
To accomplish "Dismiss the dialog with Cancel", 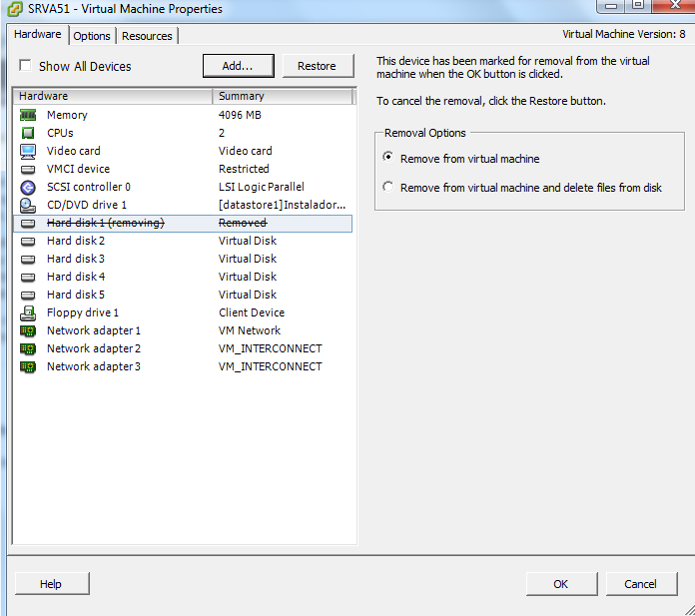I will [641, 584].
